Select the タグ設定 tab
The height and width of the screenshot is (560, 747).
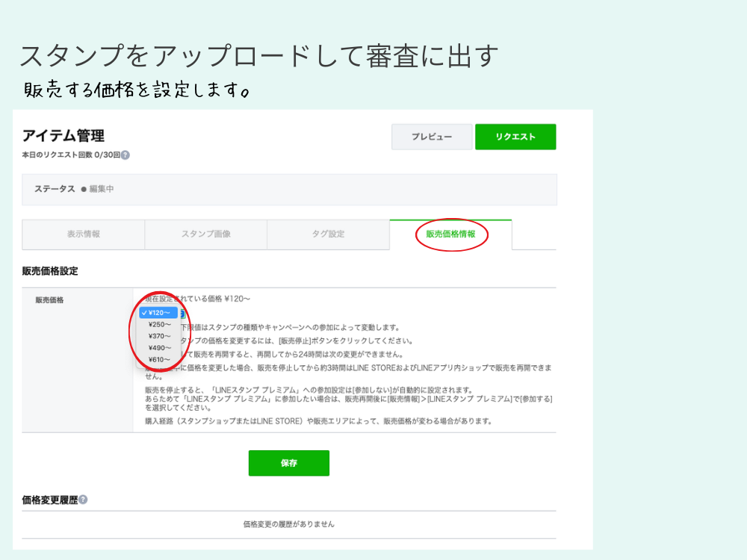[x=327, y=234]
